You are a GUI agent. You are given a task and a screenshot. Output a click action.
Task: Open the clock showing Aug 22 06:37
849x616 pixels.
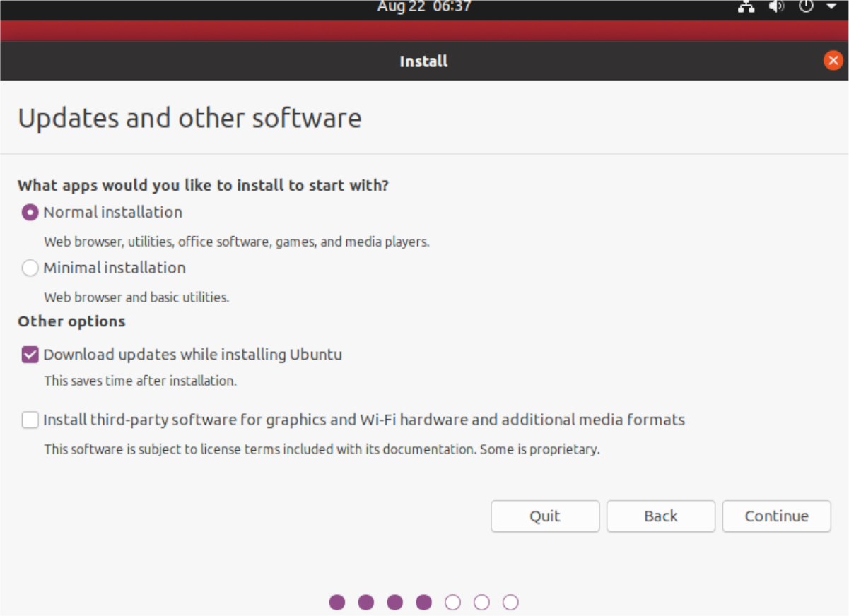[423, 7]
